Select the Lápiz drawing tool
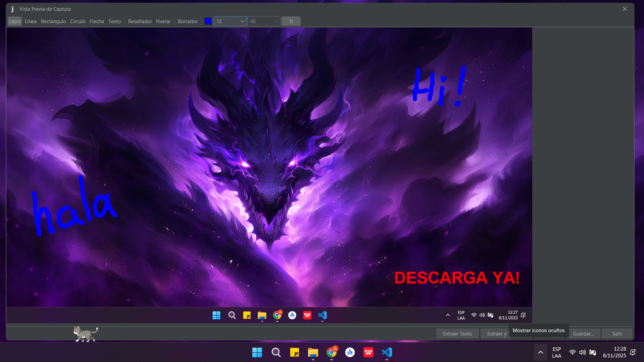The height and width of the screenshot is (362, 644). click(15, 21)
